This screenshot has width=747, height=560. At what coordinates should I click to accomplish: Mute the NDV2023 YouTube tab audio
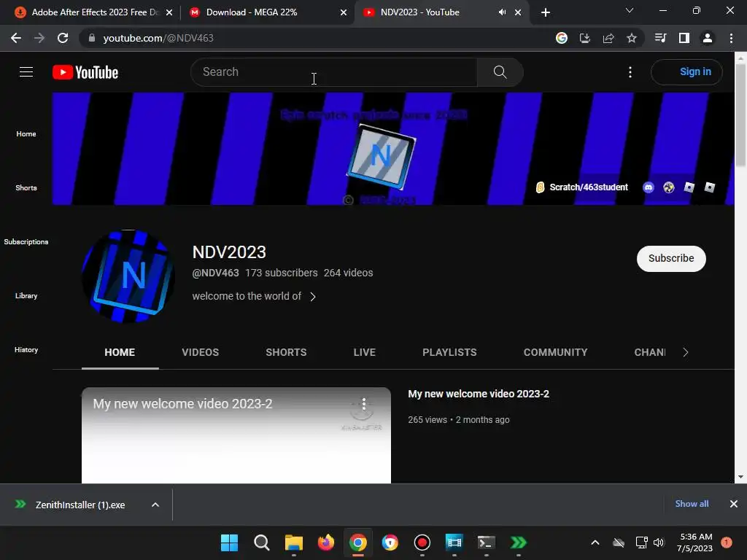(502, 12)
